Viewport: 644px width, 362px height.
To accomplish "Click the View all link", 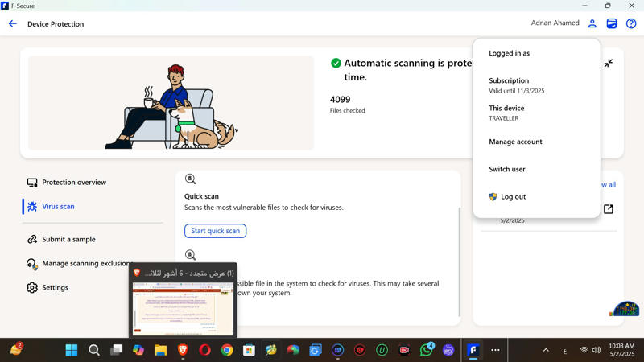I will click(609, 185).
